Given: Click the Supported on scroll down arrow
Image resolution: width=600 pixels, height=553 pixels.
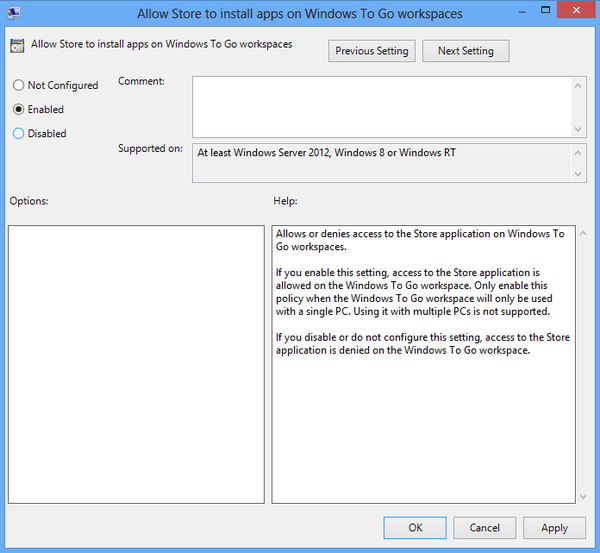Looking at the screenshot, I should [x=578, y=174].
